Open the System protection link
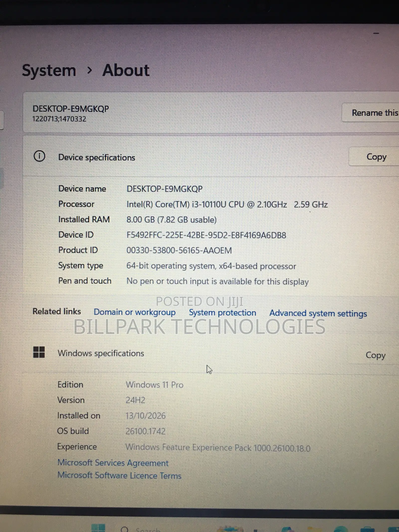399x532 pixels. click(x=222, y=313)
